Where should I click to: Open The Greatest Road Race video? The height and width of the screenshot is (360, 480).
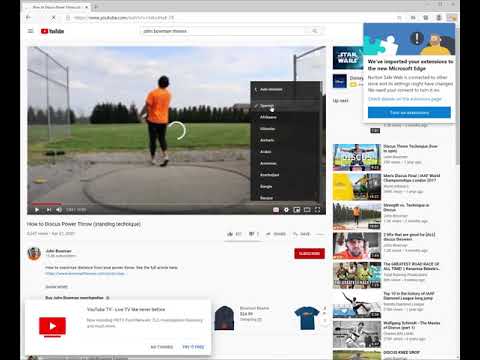coord(357,275)
